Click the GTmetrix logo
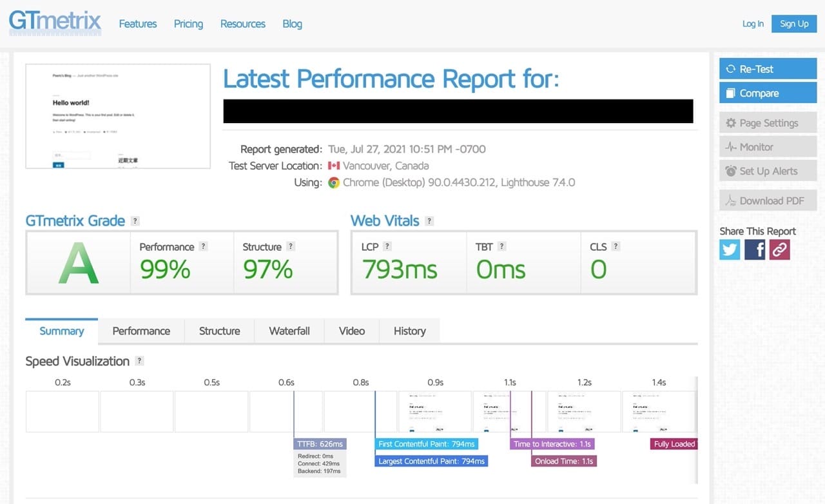825x504 pixels. tap(55, 23)
